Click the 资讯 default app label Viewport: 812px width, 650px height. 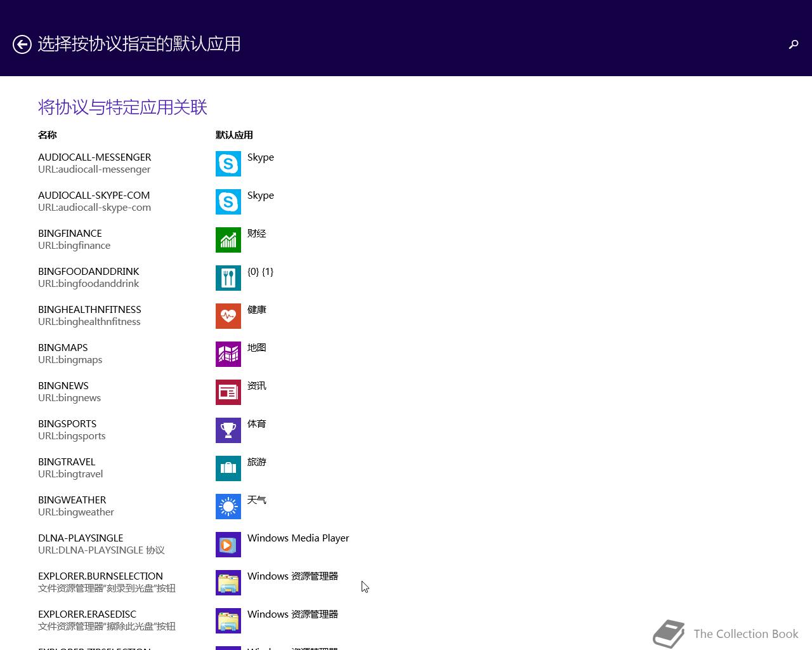tap(257, 386)
